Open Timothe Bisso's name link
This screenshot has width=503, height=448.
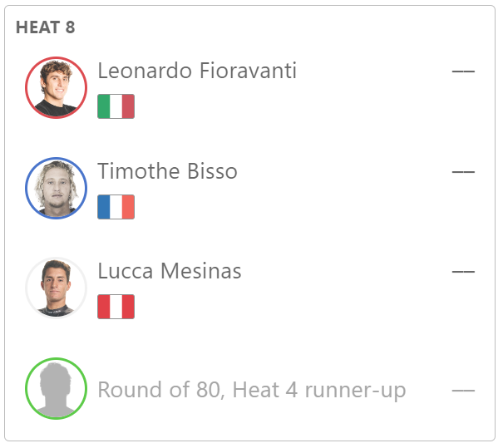coord(167,171)
